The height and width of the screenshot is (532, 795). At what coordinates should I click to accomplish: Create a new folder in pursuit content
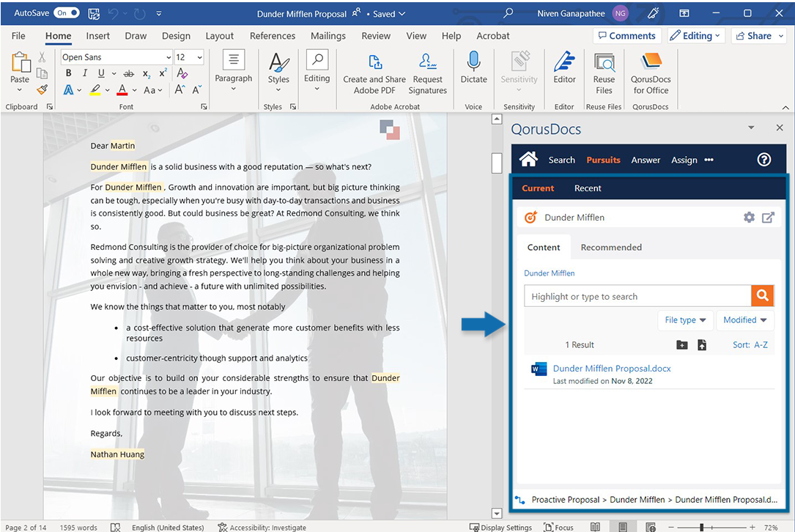682,345
